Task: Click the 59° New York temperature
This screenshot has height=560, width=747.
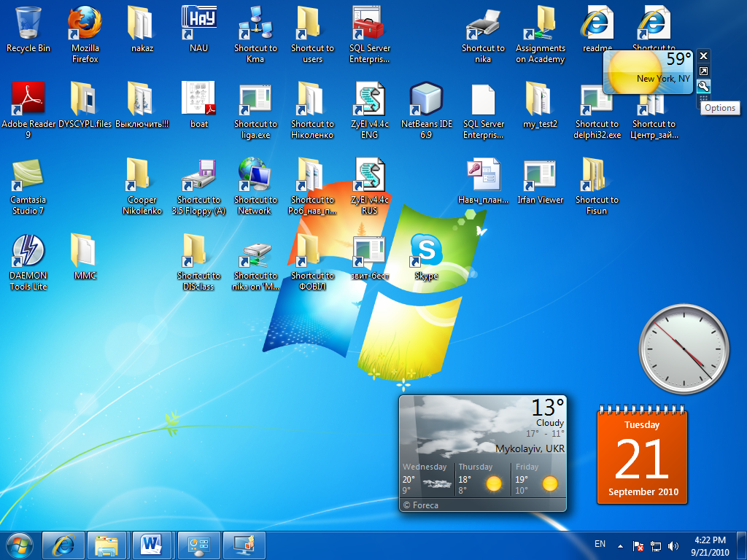Action: pyautogui.click(x=678, y=59)
